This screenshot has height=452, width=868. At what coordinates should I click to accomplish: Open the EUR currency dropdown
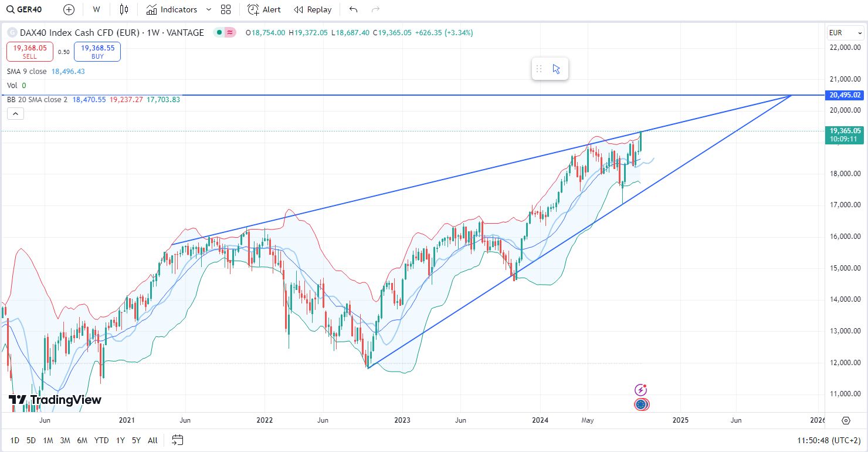(x=844, y=33)
